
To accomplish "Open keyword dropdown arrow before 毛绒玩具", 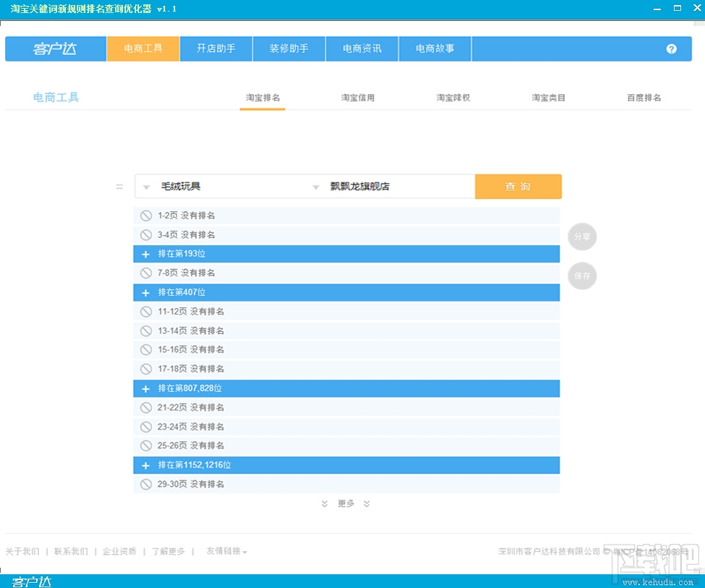I will click(x=146, y=187).
